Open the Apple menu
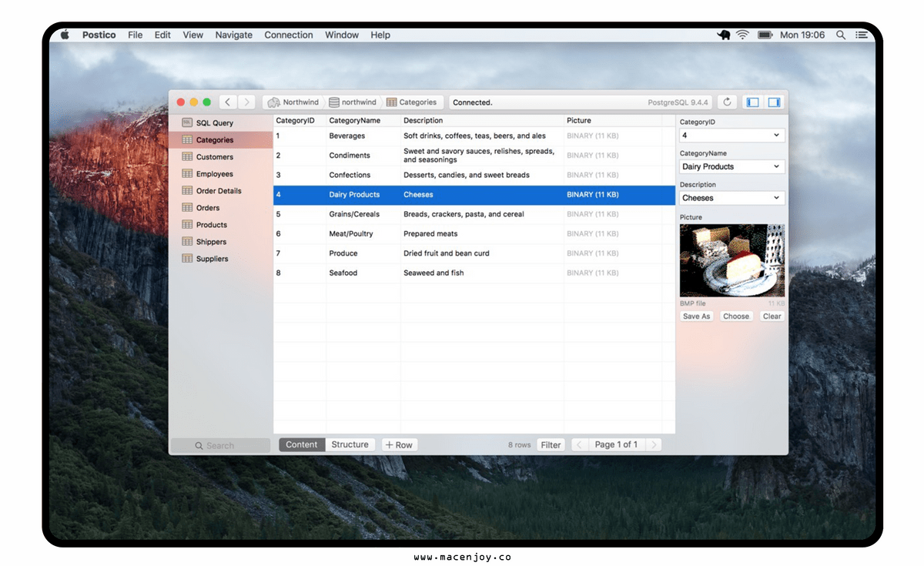924x566 pixels. coord(65,35)
